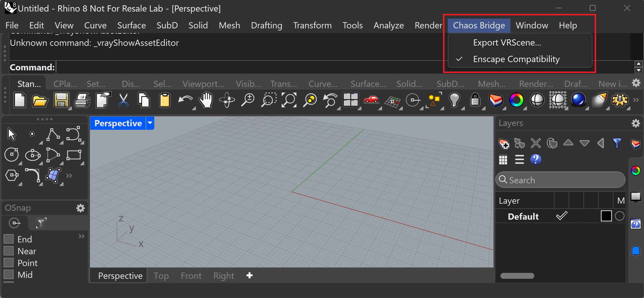
Task: Click the notifications bell icon
Action: pos(636,251)
